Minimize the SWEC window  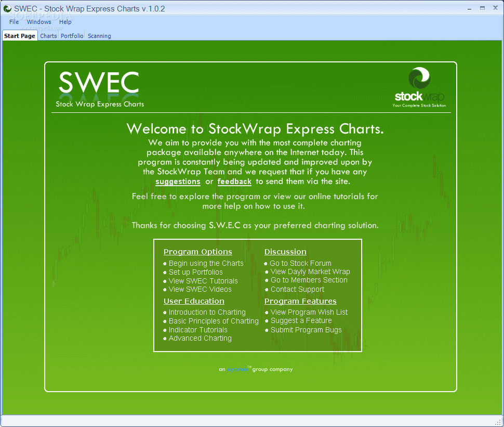coord(469,8)
